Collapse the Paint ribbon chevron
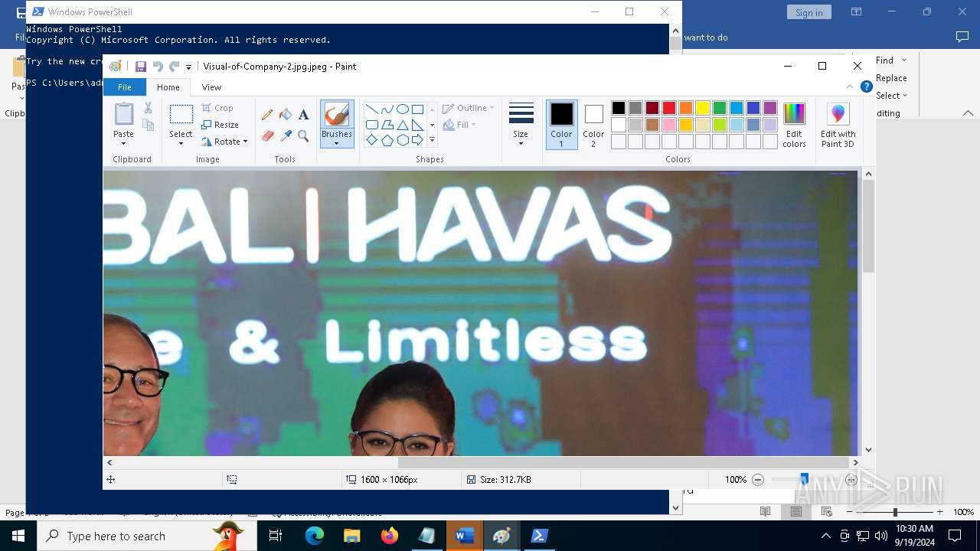980x551 pixels. click(x=850, y=86)
